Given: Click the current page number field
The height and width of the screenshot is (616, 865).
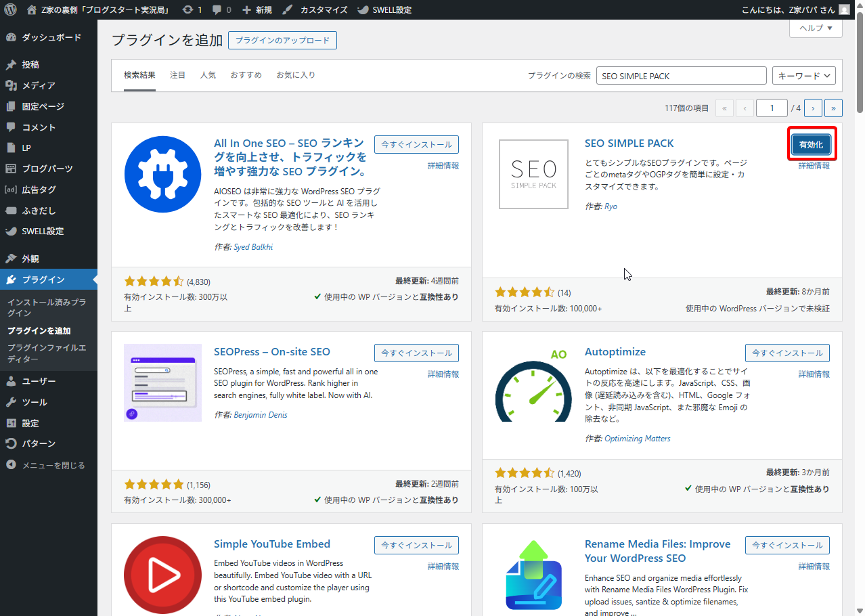Looking at the screenshot, I should 772,108.
